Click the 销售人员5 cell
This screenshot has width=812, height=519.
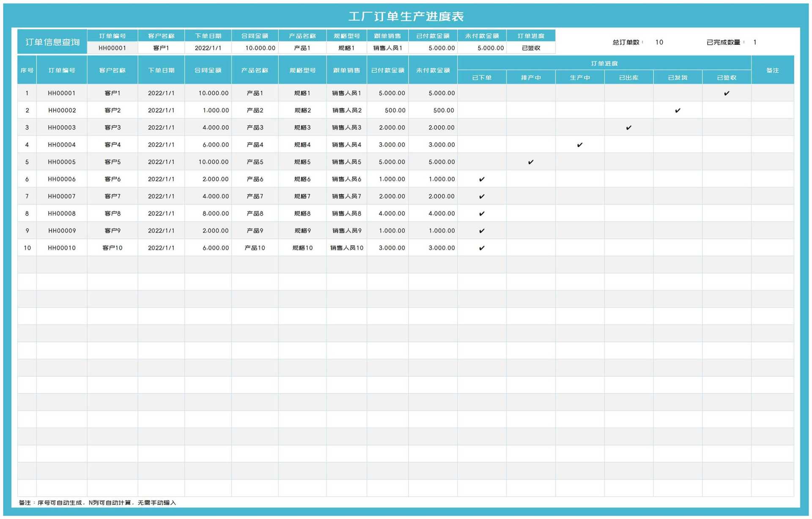(346, 162)
